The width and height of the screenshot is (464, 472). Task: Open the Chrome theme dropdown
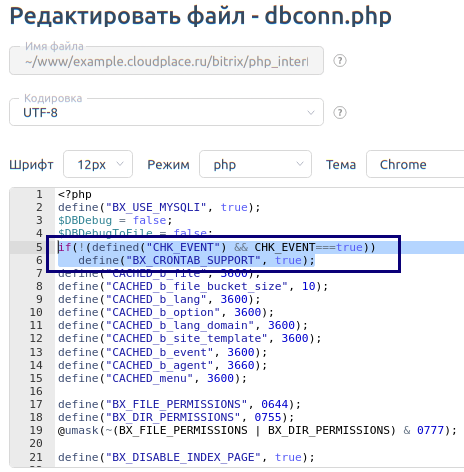[x=415, y=164]
